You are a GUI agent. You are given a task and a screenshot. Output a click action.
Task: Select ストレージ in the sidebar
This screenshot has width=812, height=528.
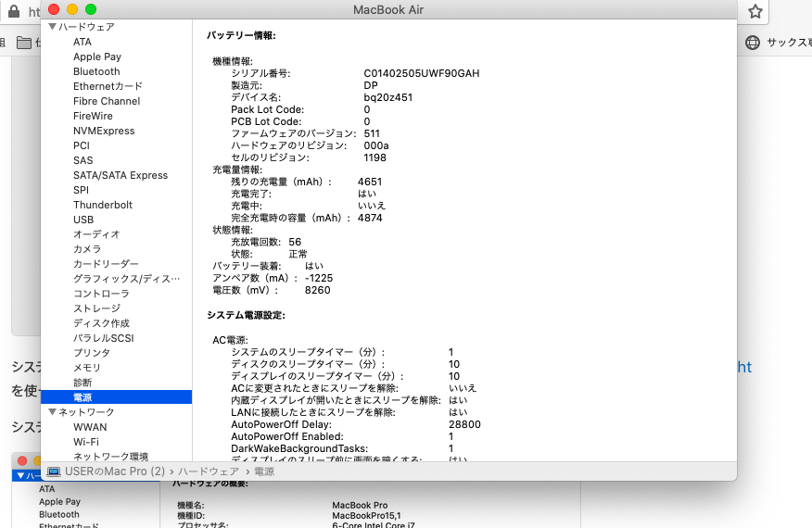click(x=96, y=308)
